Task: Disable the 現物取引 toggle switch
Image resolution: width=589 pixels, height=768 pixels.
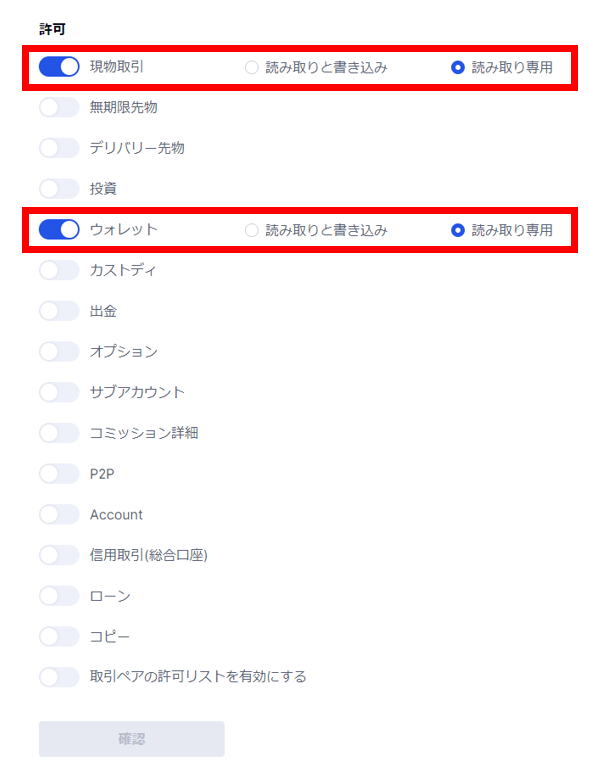Action: (x=59, y=67)
